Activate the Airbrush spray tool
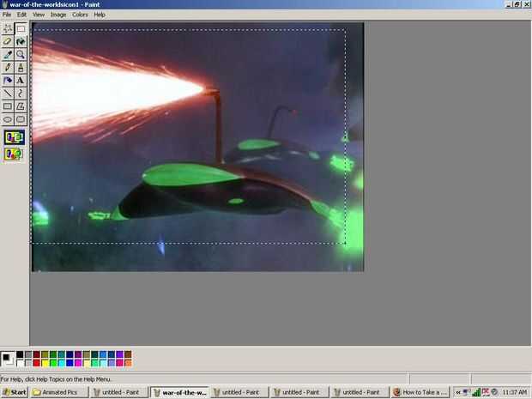 tap(8, 81)
